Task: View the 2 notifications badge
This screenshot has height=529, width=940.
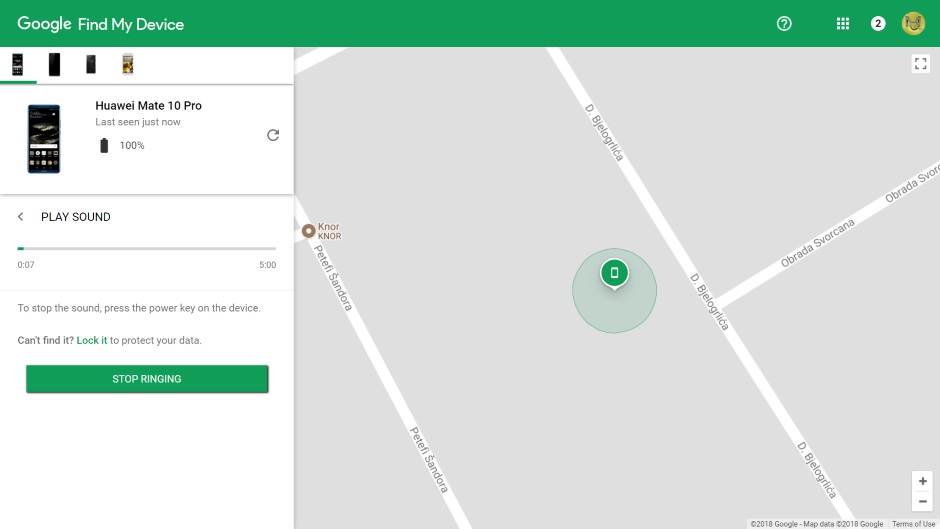Action: point(878,24)
